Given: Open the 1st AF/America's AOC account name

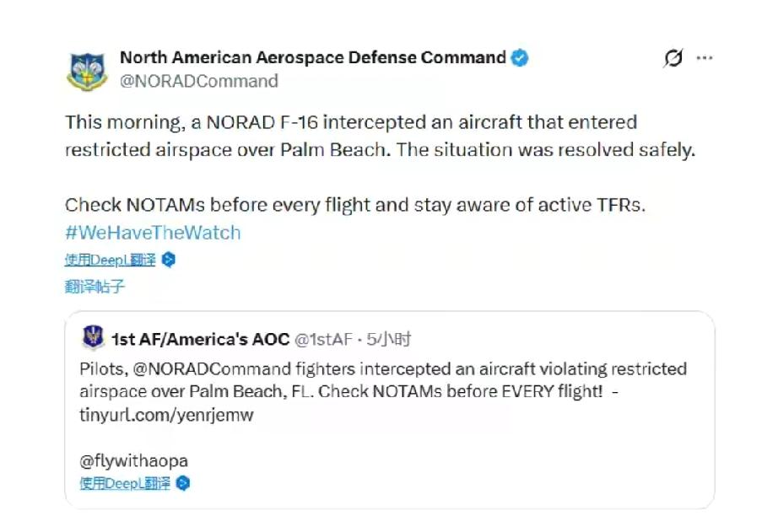Looking at the screenshot, I should (199, 339).
